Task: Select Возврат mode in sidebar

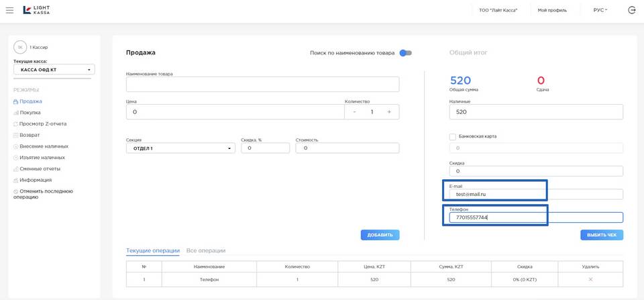Action: [x=30, y=135]
